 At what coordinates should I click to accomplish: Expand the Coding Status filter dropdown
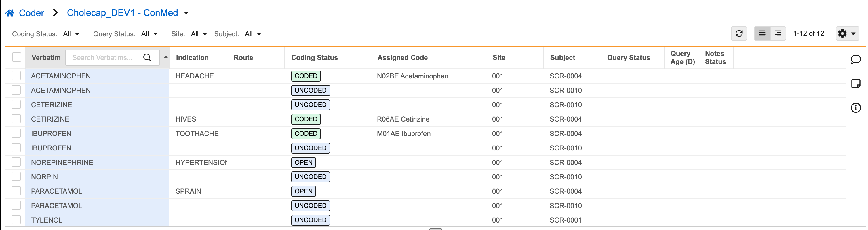71,34
